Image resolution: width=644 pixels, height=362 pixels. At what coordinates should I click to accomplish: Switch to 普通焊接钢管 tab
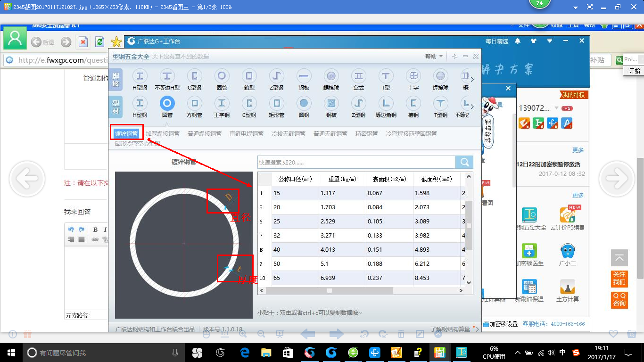point(205,134)
